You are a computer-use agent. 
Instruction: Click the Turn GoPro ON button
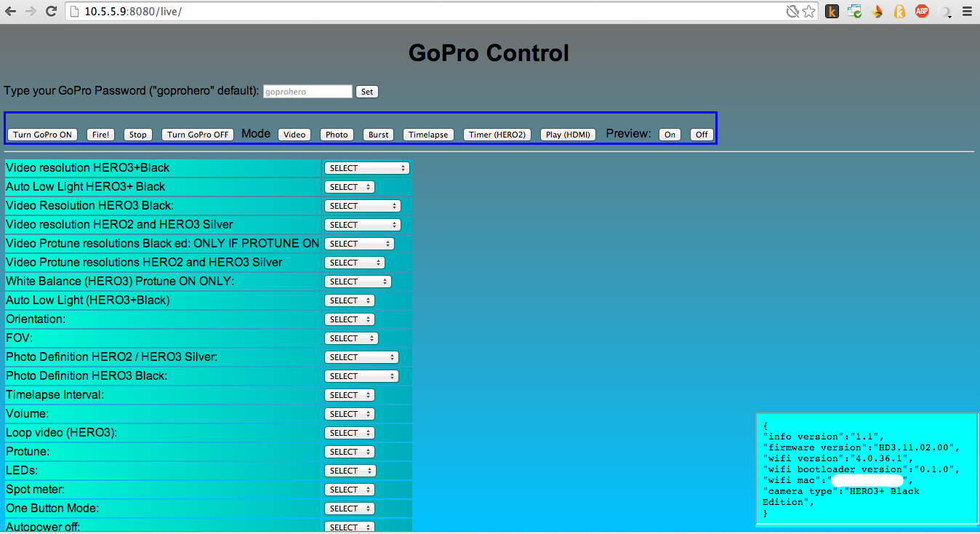42,135
